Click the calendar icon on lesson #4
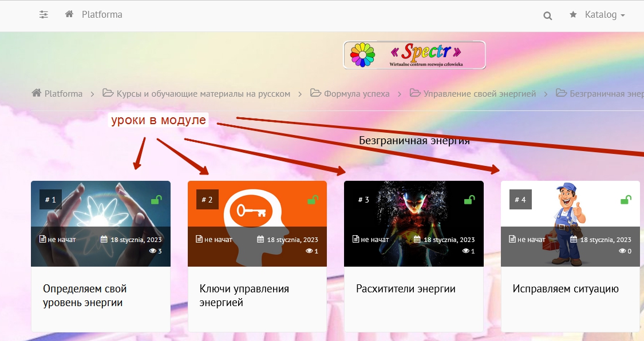Screen dimensions: 644x341 click(574, 239)
